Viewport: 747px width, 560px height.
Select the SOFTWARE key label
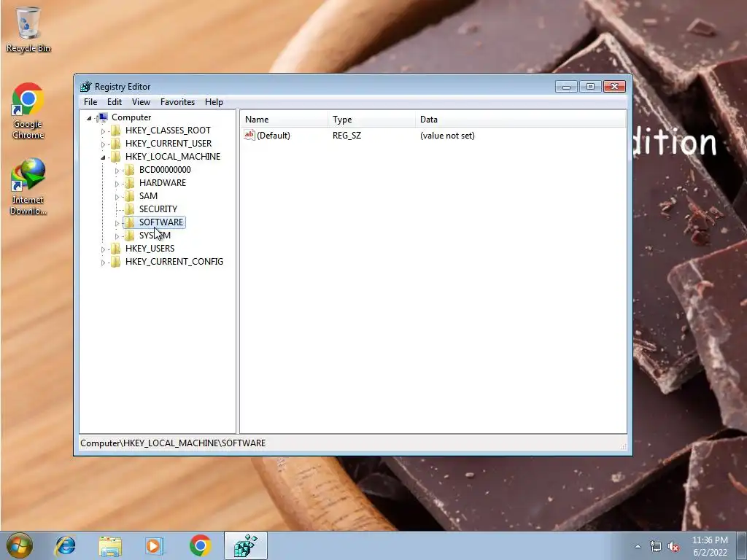click(161, 222)
